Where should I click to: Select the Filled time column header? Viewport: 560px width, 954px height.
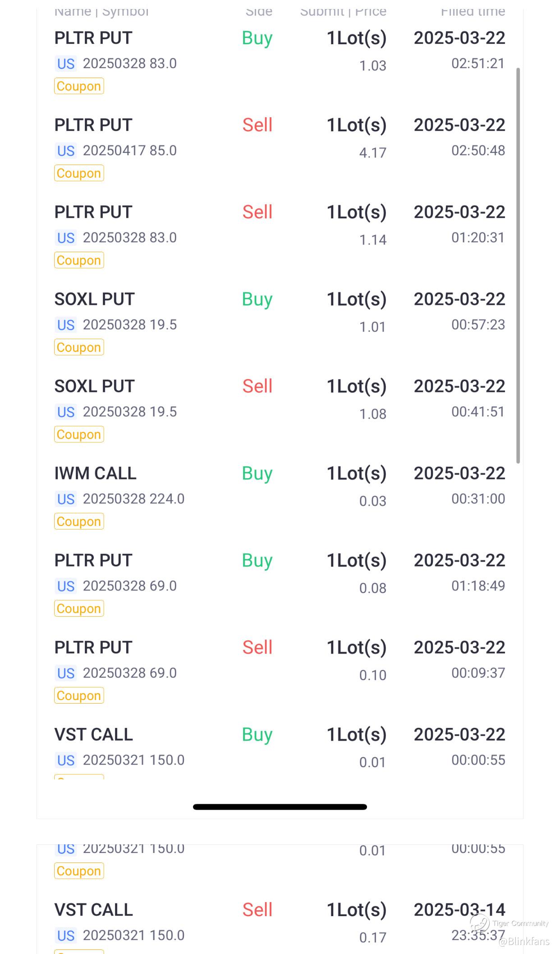473,12
